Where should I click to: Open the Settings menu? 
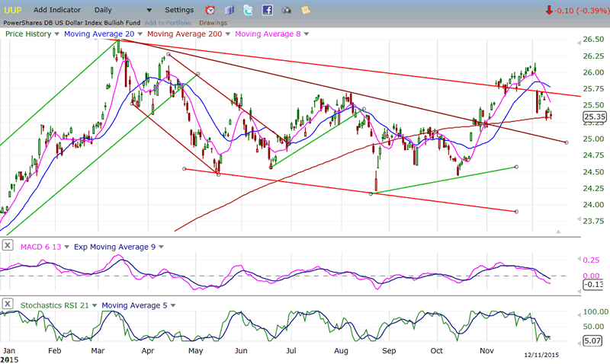[x=179, y=11]
